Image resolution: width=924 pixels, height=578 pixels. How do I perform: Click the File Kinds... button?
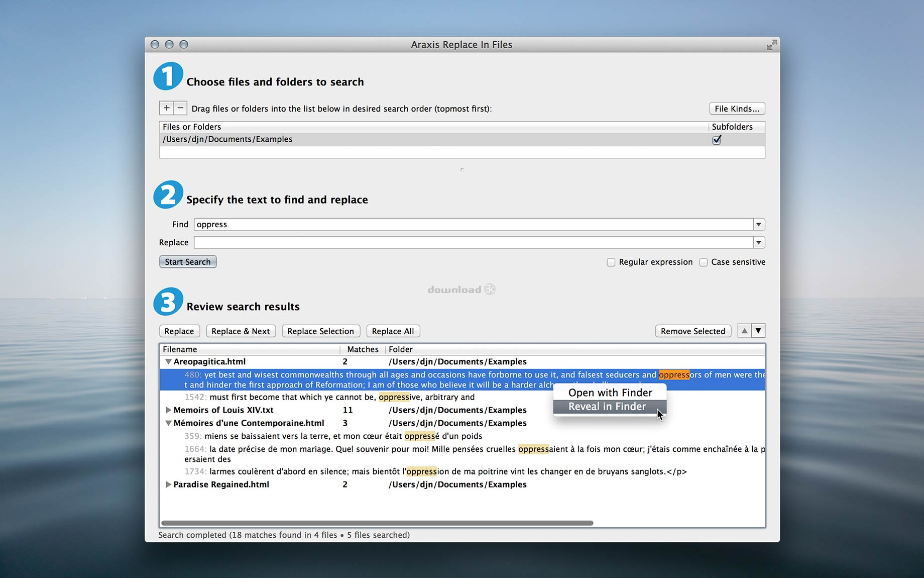point(737,109)
